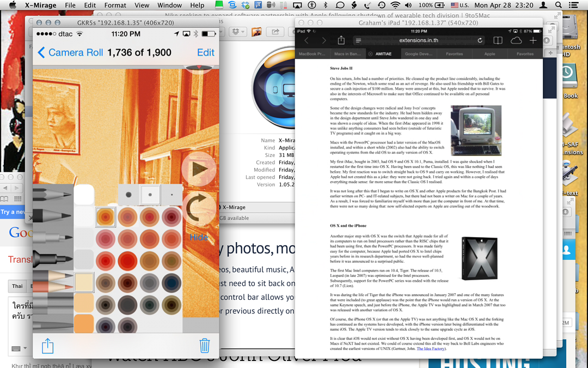The image size is (588, 368).
Task: Switch to the Macs in Ban... tab
Action: coord(347,54)
